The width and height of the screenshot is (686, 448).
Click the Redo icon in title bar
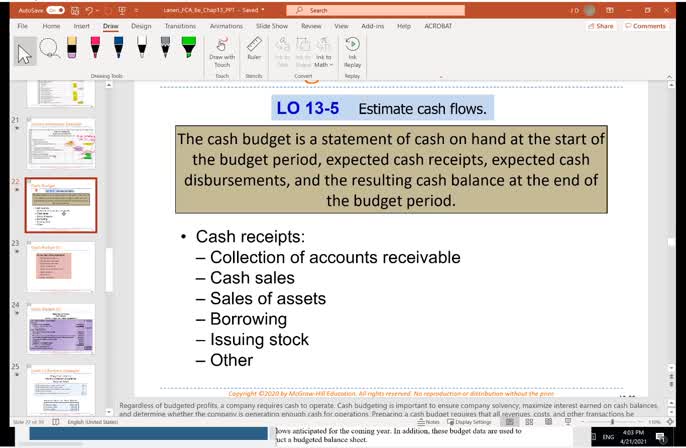tap(107, 10)
